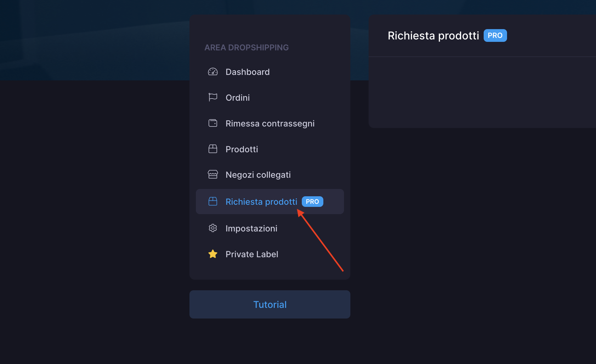Open Negozi collegati page

tap(258, 175)
